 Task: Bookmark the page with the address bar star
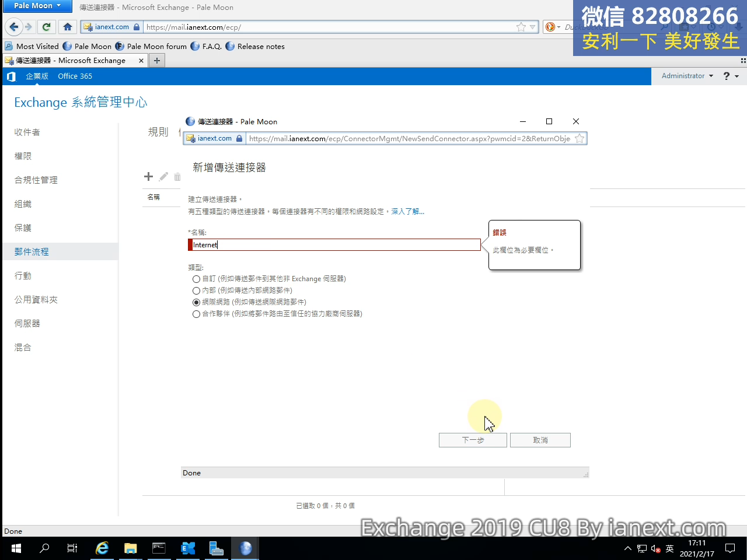pos(521,27)
